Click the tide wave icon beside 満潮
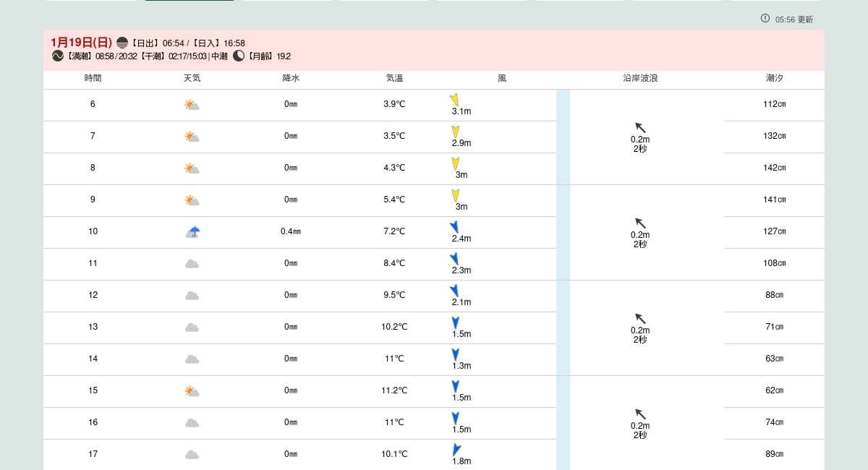 click(x=58, y=56)
